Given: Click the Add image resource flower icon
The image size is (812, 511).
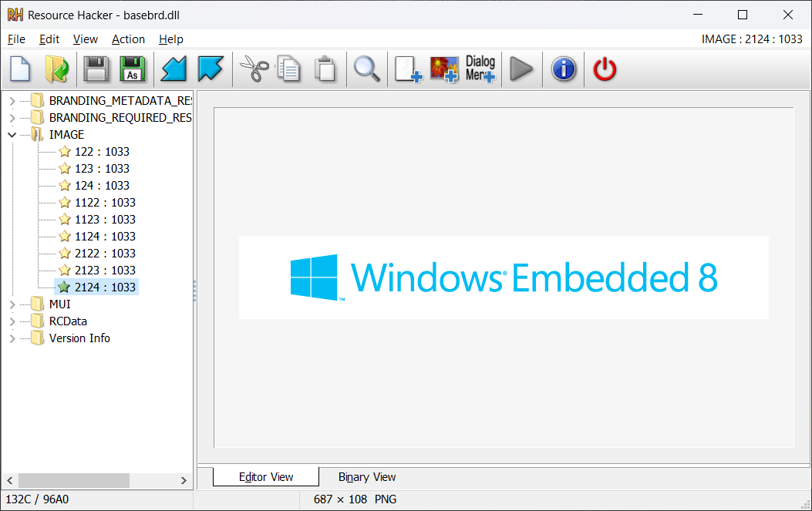Looking at the screenshot, I should 444,69.
